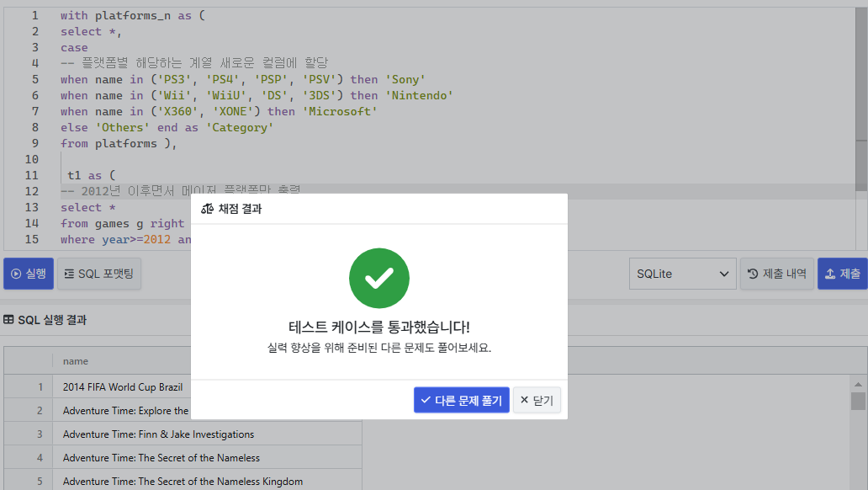Close the dialog with '닫기' button
Image resolution: width=868 pixels, height=490 pixels.
[537, 400]
